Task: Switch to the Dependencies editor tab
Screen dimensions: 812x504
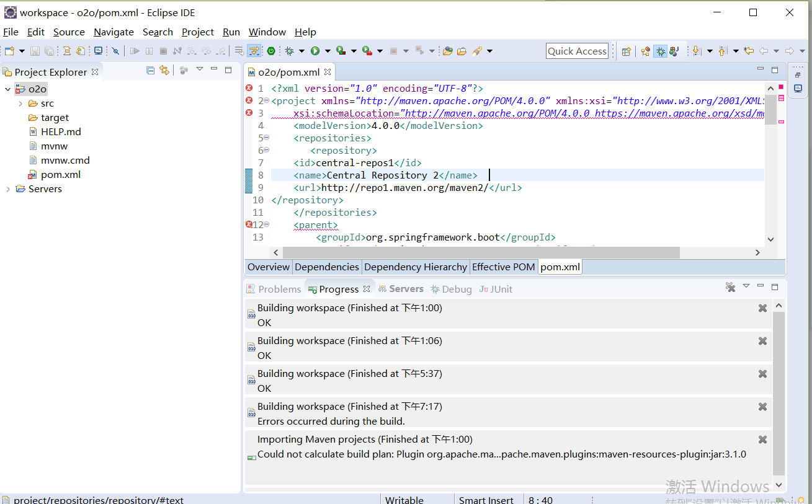Action: click(327, 267)
